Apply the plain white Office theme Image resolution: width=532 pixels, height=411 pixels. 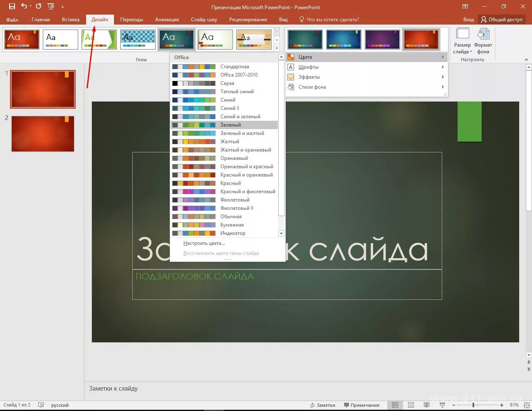[x=61, y=40]
